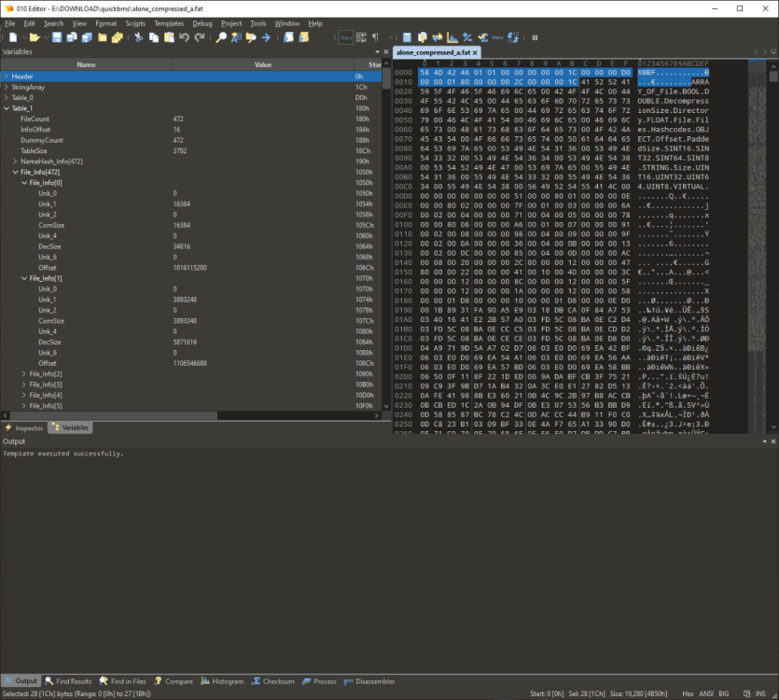Click the Open folder toolbar icon
The image size is (779, 700).
tap(34, 37)
